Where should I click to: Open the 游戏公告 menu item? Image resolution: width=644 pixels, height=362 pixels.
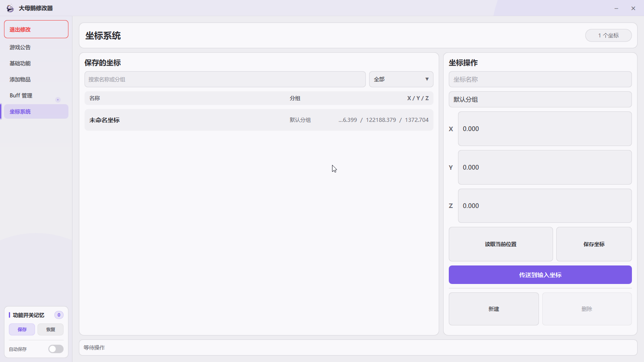[36, 47]
